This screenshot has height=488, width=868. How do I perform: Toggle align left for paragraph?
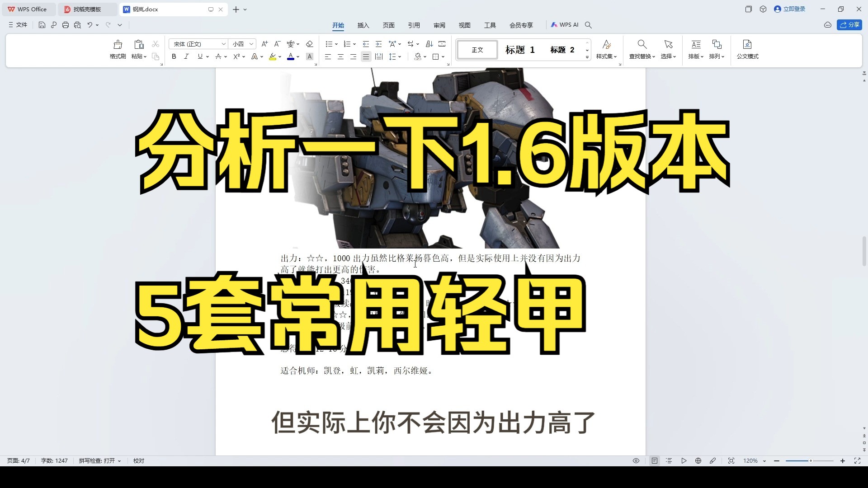[328, 56]
